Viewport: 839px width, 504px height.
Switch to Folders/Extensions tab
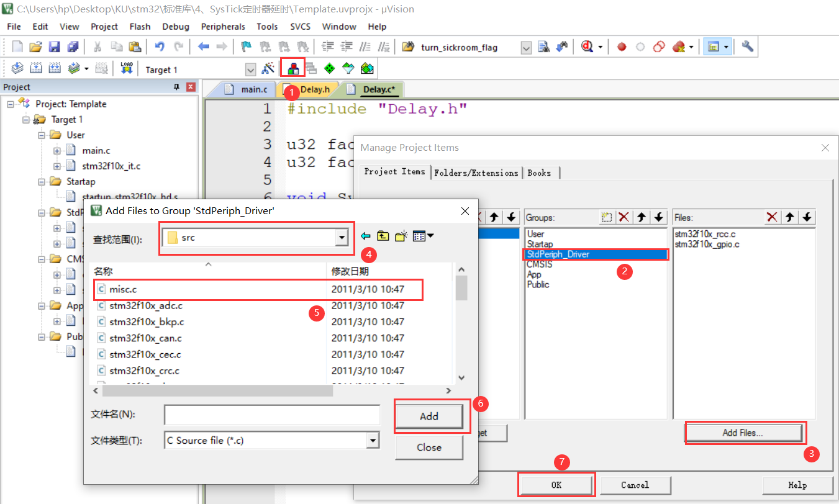tap(476, 173)
